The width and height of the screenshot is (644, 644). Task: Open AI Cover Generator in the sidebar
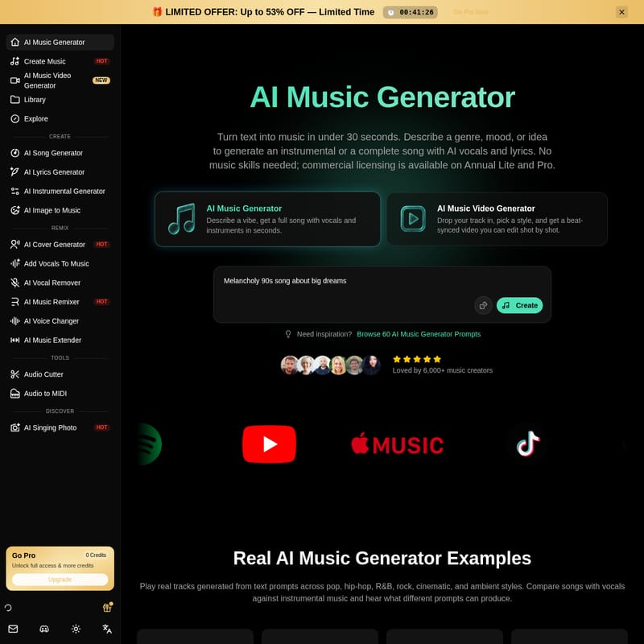[x=60, y=245]
